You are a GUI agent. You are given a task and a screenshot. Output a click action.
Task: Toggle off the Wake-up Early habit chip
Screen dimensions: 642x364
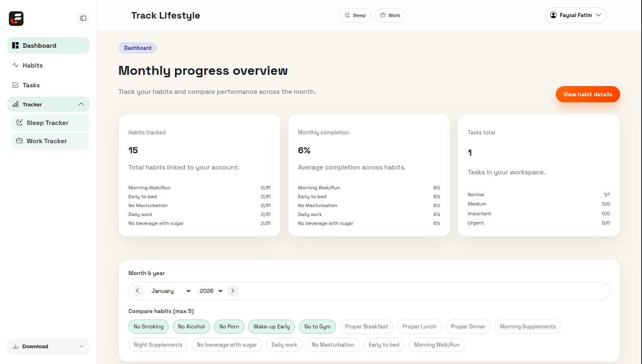coord(271,326)
